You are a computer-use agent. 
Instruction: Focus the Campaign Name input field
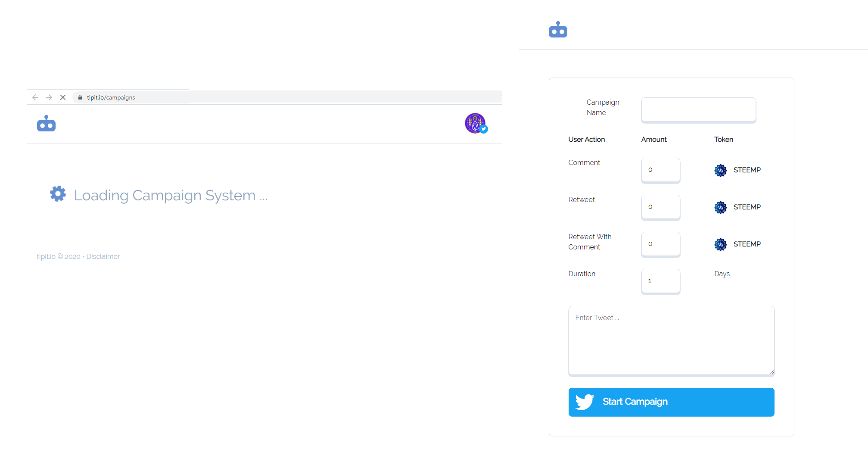(698, 109)
